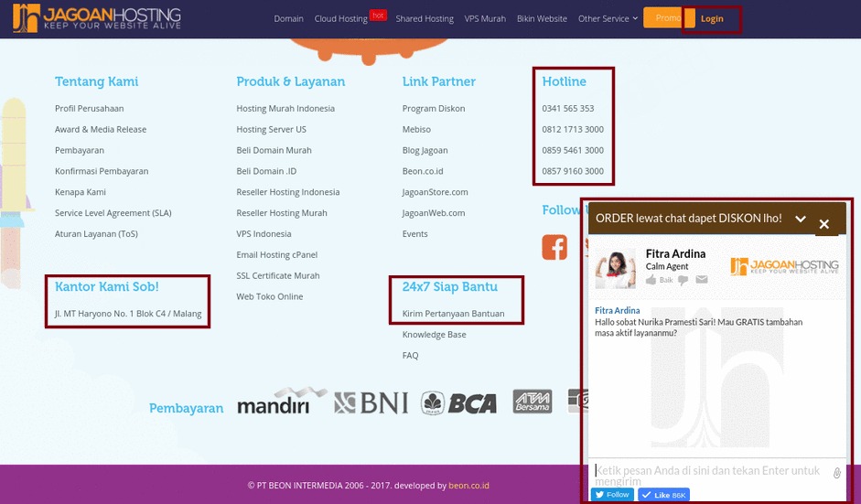Click hotline number 0812 1713 3000
Image resolution: width=861 pixels, height=504 pixels.
coord(573,130)
